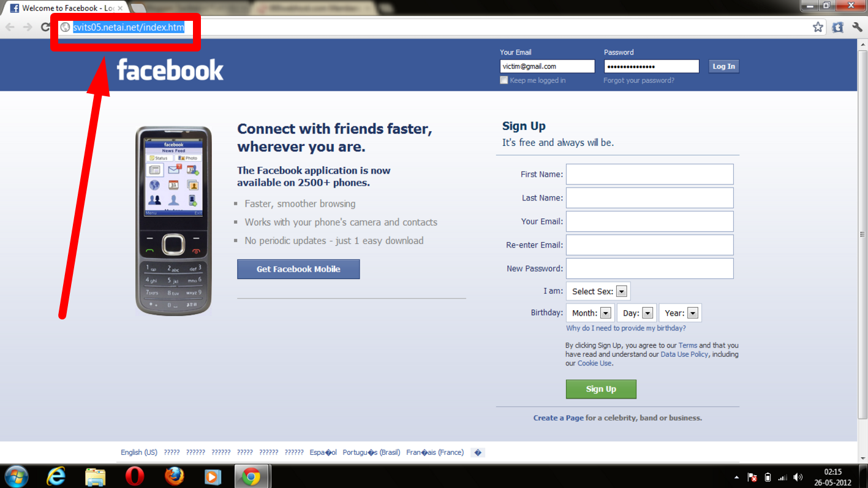This screenshot has height=488, width=868.
Task: Launch Firefox from taskbar
Action: coord(174,476)
